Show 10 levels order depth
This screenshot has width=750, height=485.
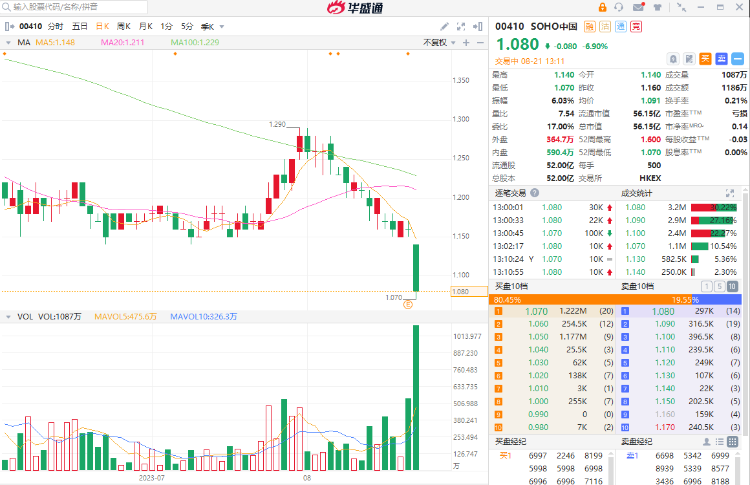pos(732,287)
